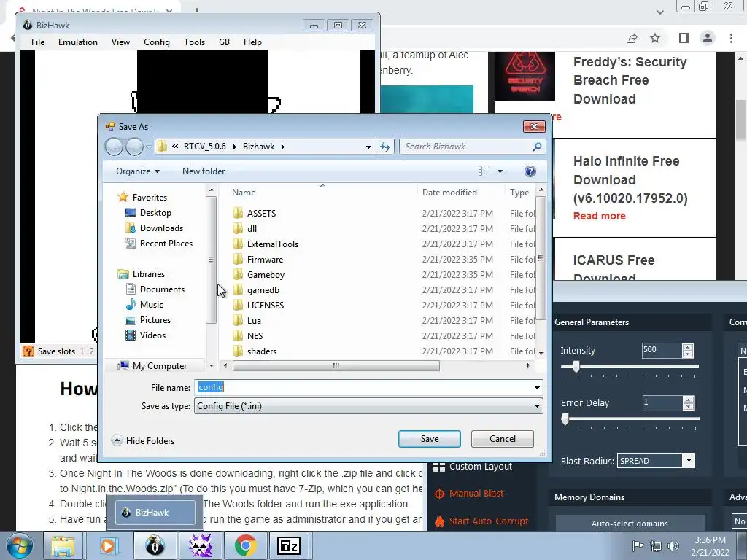Viewport: 747px width, 560px height.
Task: Click the search magnifier icon
Action: (x=537, y=147)
